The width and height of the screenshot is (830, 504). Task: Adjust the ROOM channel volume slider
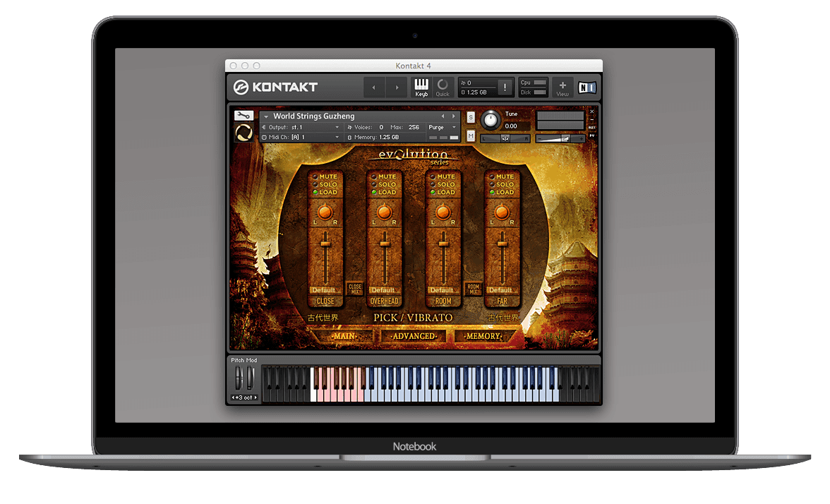pos(443,244)
